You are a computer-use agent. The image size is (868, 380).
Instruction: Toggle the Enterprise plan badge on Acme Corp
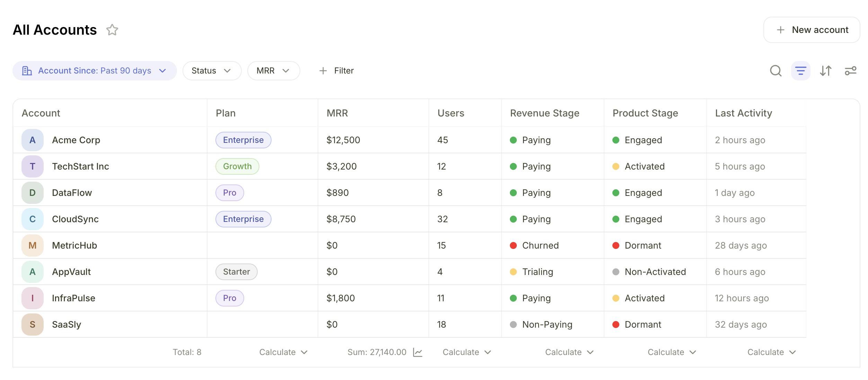point(243,140)
